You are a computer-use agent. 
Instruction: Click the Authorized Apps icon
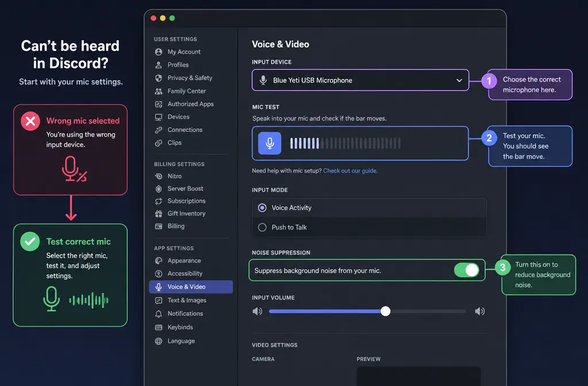pyautogui.click(x=158, y=105)
